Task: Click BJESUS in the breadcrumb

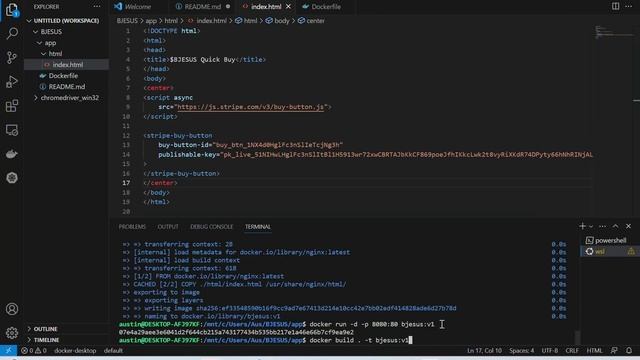Action: 127,20
